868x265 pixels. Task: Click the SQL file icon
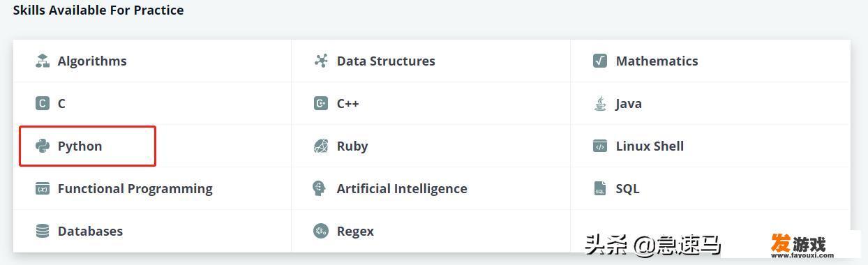click(x=600, y=188)
